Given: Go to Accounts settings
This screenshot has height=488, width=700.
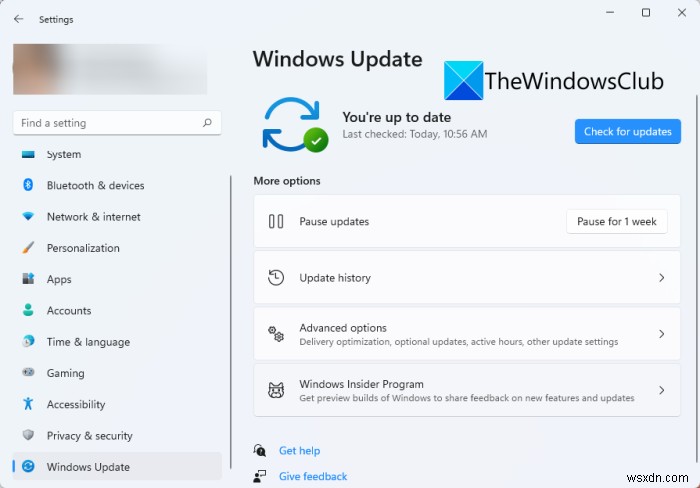Looking at the screenshot, I should (117, 311).
